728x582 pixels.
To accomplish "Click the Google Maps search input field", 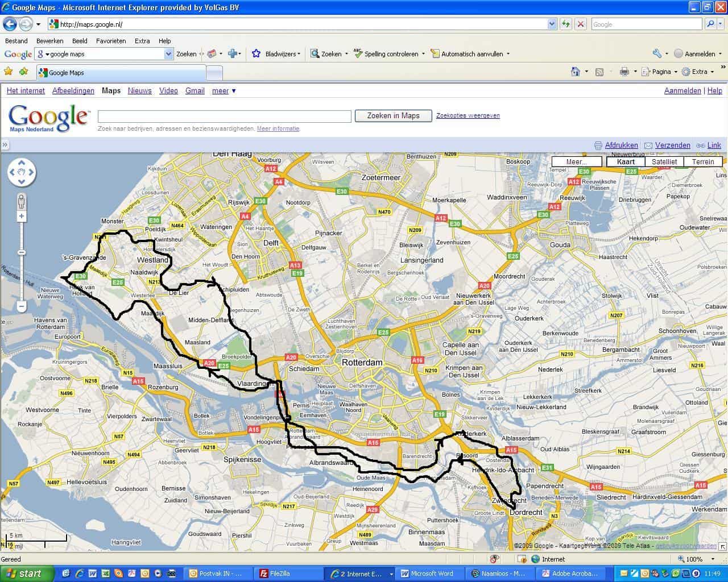I will click(225, 116).
